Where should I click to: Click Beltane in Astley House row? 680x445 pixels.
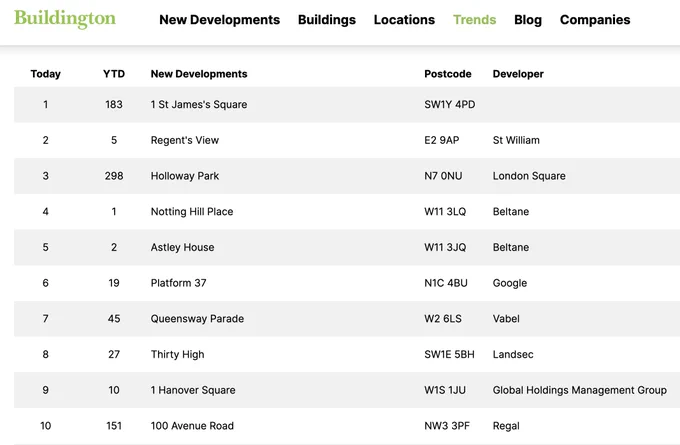point(511,247)
